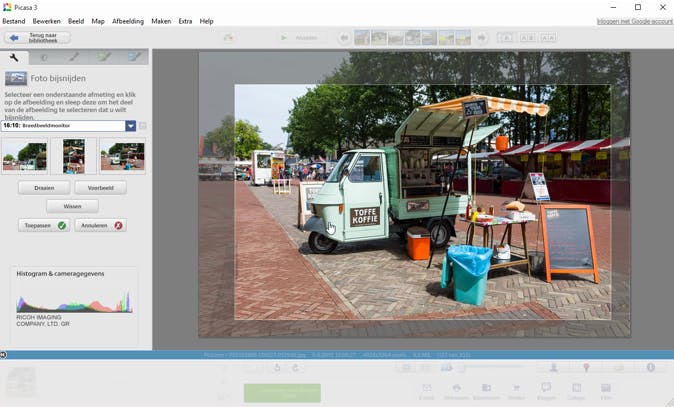This screenshot has width=674, height=407.
Task: Click red X icon on Annuleren
Action: coord(118,226)
